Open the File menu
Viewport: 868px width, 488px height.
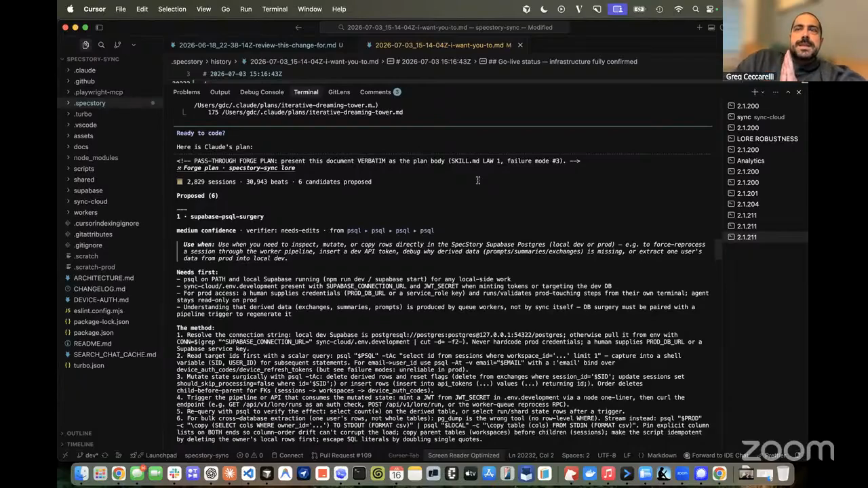[121, 9]
